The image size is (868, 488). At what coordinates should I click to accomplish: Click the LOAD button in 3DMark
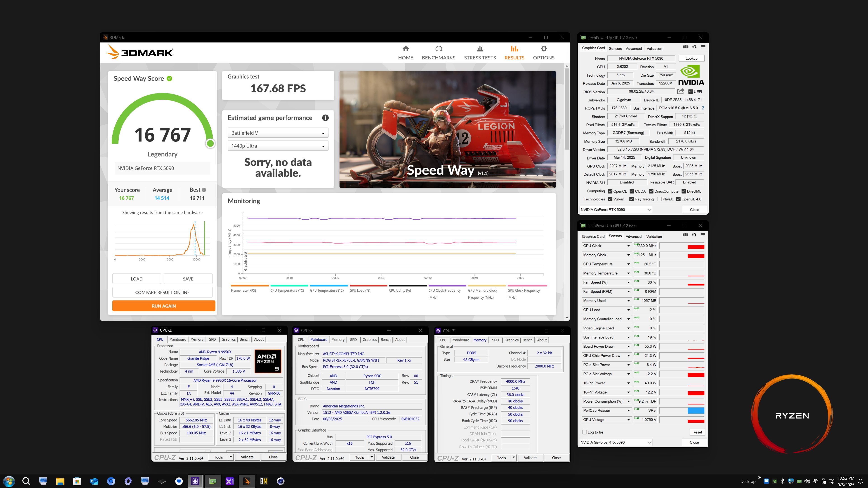pos(137,279)
